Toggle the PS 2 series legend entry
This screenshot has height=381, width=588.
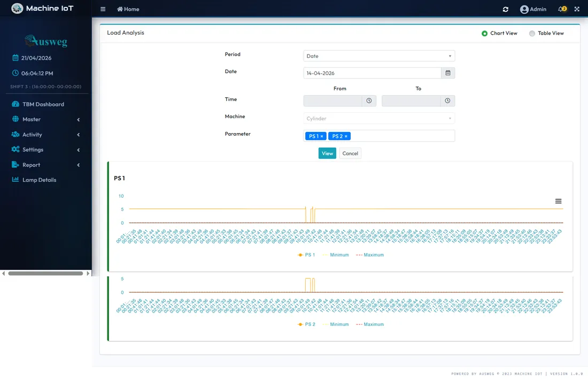pos(306,324)
